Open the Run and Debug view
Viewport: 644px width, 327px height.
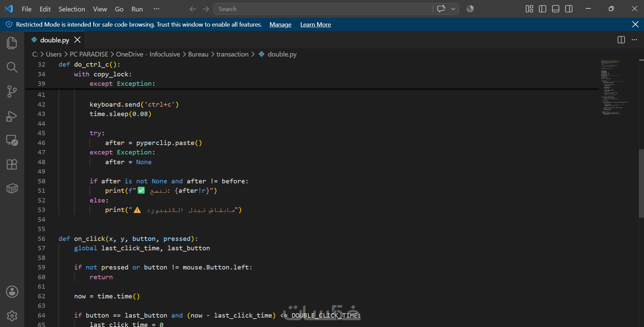12,116
